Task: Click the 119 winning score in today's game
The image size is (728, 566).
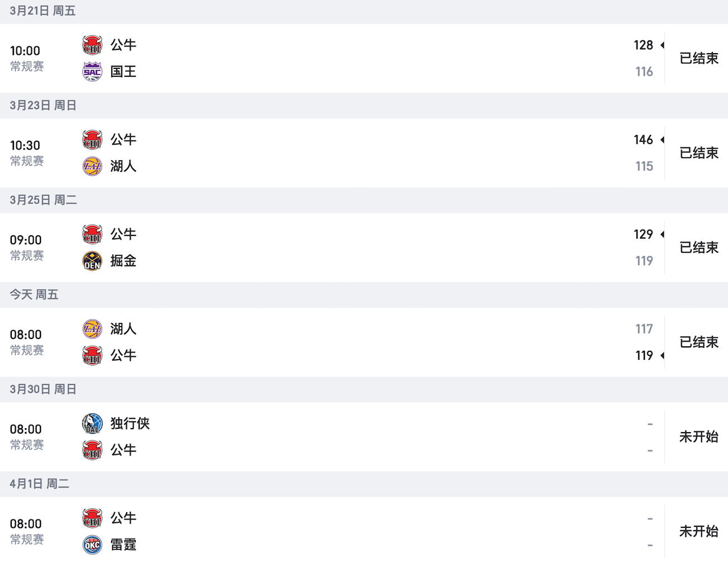Action: click(x=644, y=355)
